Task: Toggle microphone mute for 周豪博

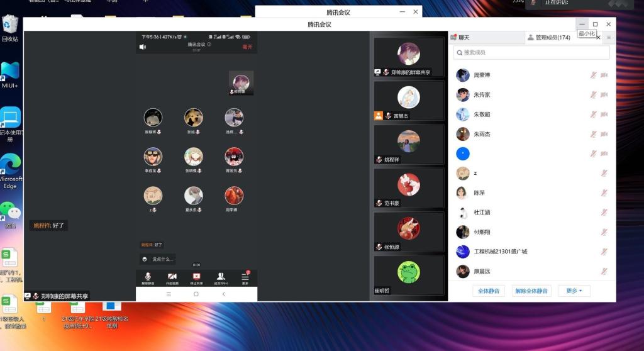Action: (593, 75)
